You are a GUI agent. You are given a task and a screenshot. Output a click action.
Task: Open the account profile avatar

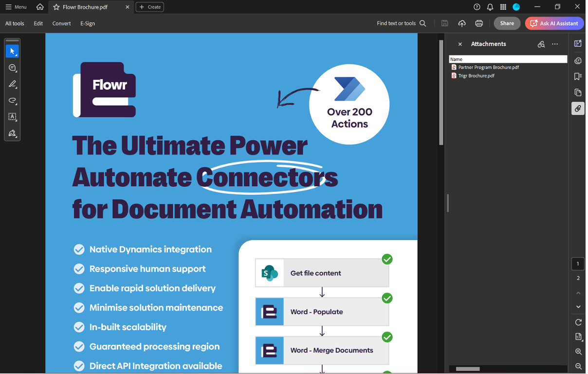point(516,7)
